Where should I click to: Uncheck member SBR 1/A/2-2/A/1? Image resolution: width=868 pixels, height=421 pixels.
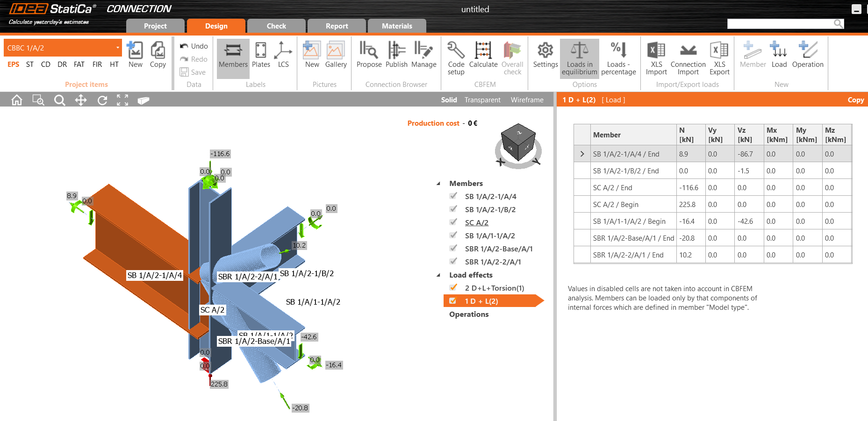(x=453, y=262)
